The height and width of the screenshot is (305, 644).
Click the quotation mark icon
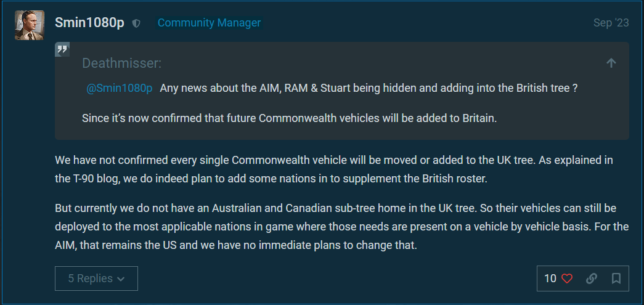point(62,49)
